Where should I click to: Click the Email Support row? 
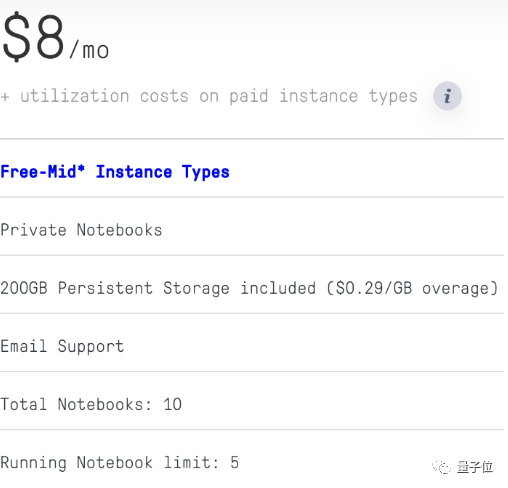[252, 343]
